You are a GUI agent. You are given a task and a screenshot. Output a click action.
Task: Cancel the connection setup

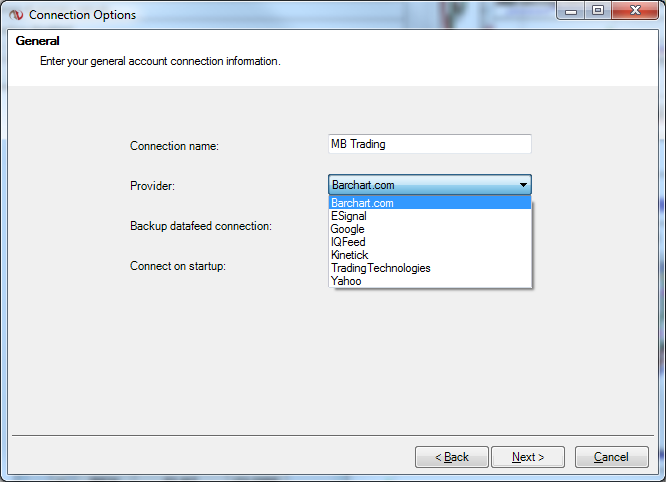[x=611, y=457]
